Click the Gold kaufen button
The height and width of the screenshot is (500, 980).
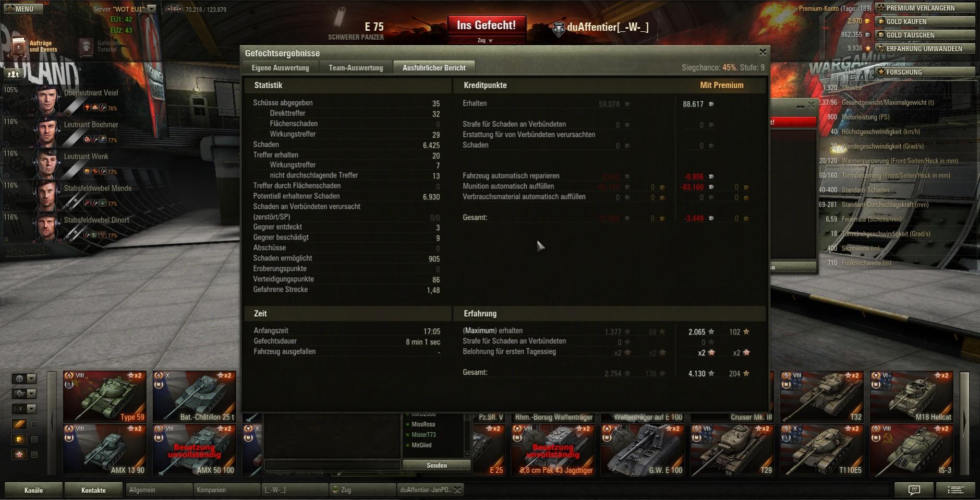(x=925, y=21)
